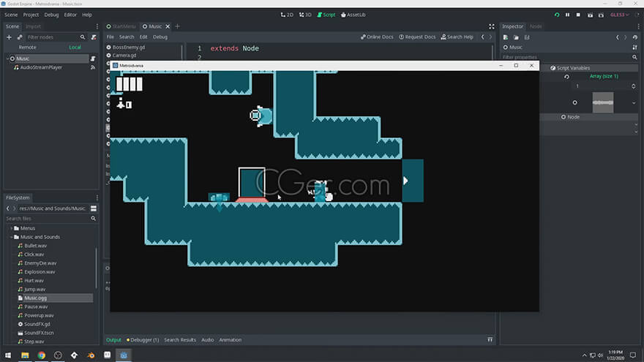644x362 pixels.
Task: Open the audio resource dropdown arrow
Action: pyautogui.click(x=634, y=103)
